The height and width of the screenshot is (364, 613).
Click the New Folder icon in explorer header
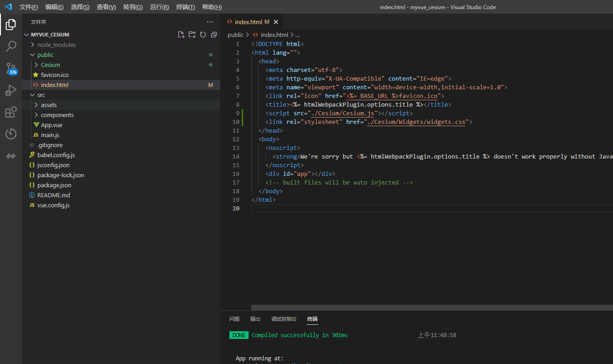(x=192, y=35)
